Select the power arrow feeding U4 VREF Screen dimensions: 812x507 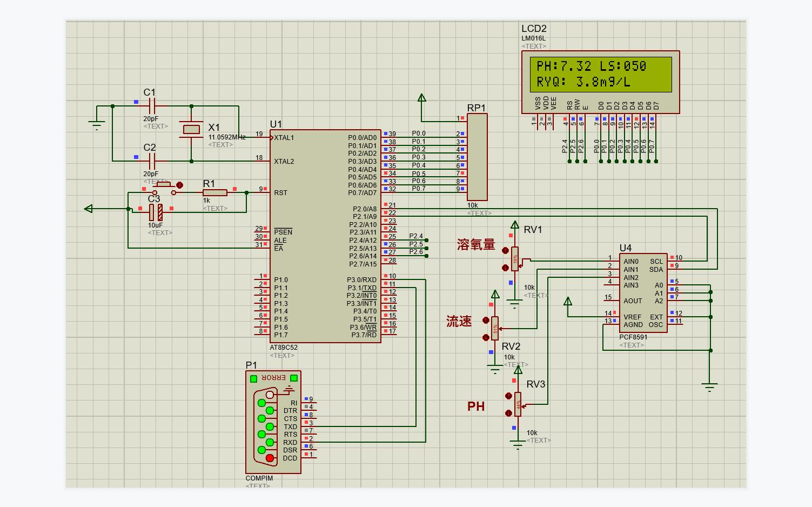pos(568,301)
